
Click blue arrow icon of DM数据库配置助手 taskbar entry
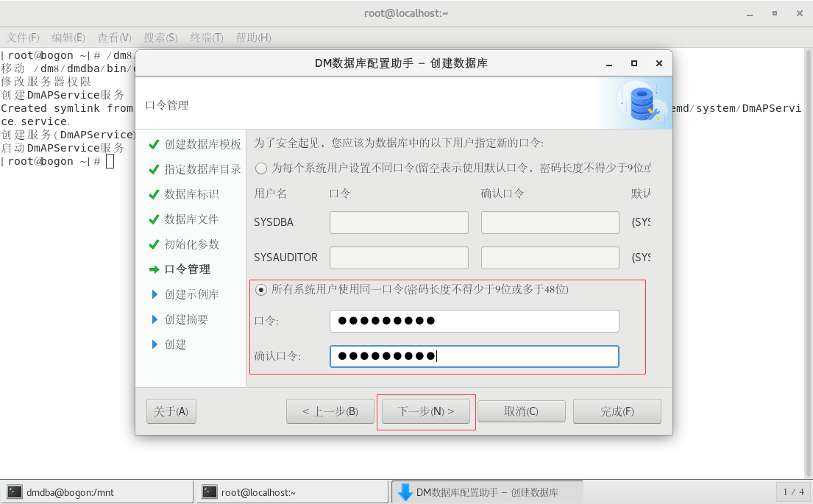(405, 492)
